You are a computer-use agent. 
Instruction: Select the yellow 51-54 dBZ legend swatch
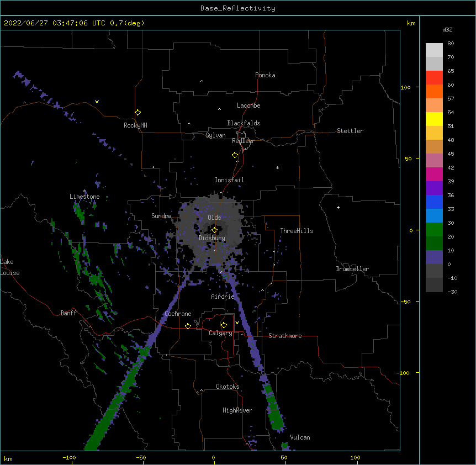click(x=434, y=119)
